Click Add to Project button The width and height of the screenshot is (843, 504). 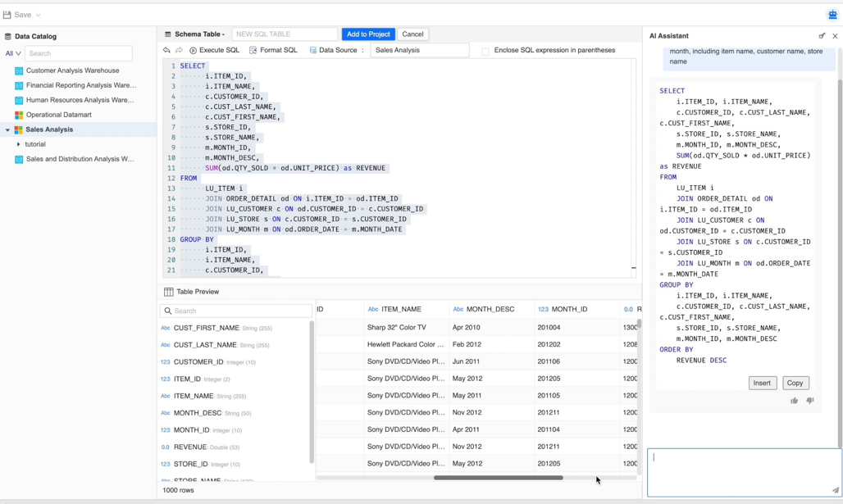click(x=368, y=34)
